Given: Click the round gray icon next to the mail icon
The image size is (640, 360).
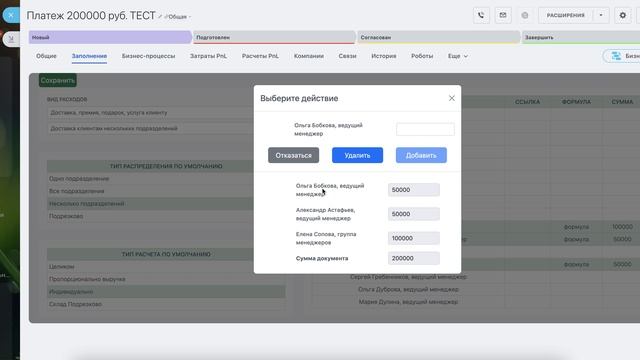Looking at the screenshot, I should tap(524, 16).
